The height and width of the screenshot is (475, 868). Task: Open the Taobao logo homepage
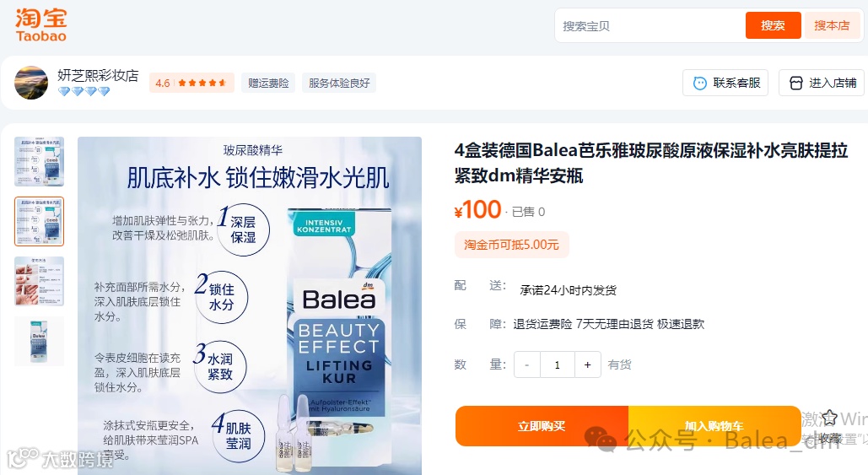point(41,25)
